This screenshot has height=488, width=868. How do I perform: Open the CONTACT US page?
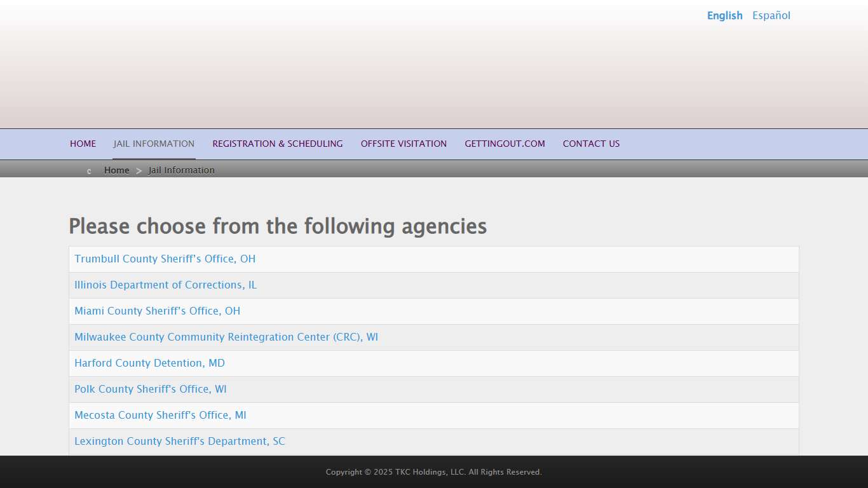point(591,144)
